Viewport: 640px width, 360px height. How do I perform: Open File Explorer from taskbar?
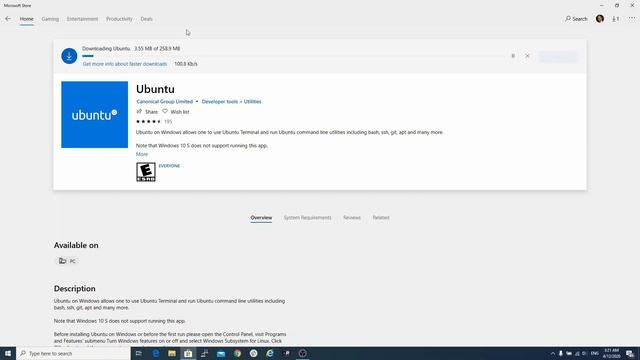[172, 353]
